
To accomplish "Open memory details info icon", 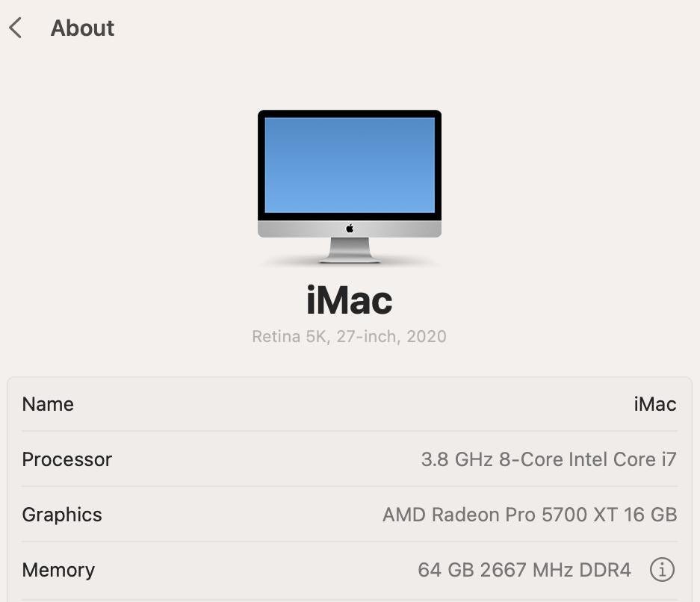I will [x=662, y=569].
